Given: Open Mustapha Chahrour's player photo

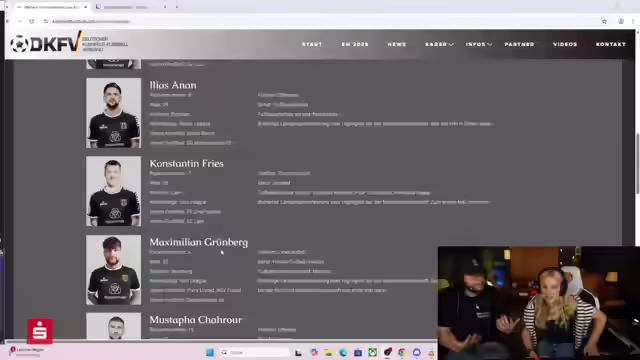Looking at the screenshot, I should point(113,326).
